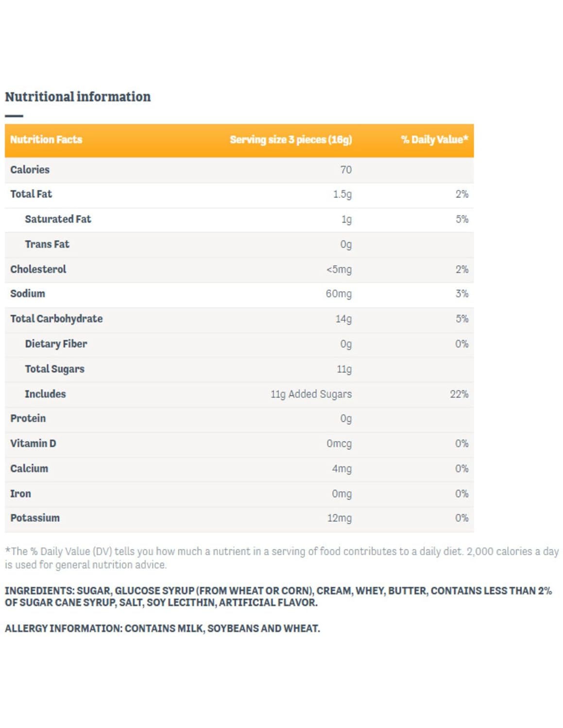Select the Cholesterol row label

(38, 269)
